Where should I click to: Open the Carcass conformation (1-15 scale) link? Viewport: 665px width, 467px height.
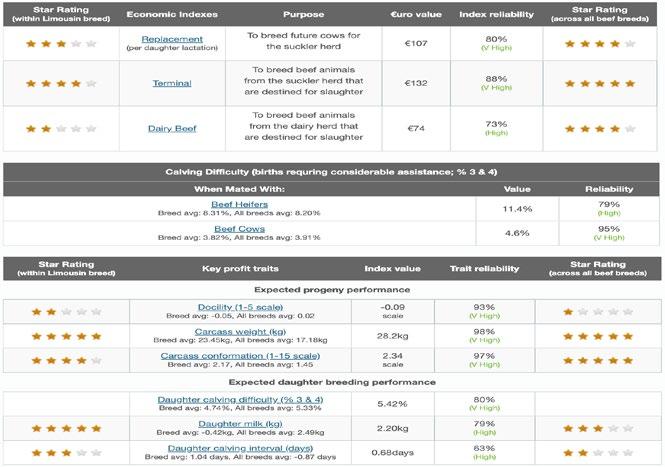[x=240, y=356]
